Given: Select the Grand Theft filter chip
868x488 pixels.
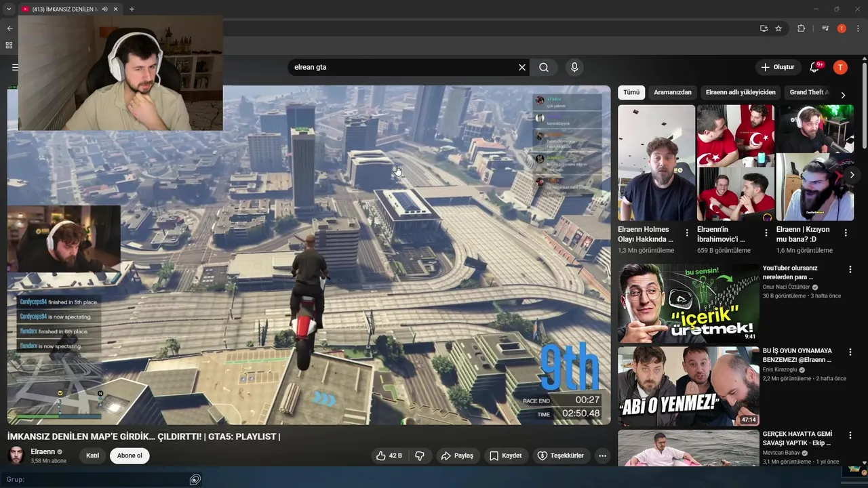Looking at the screenshot, I should coord(808,92).
